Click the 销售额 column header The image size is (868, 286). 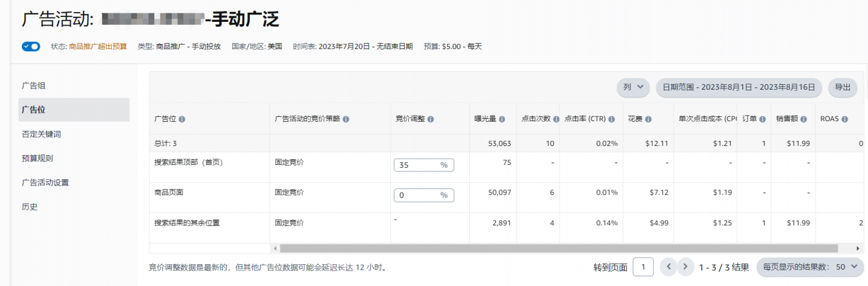pos(788,119)
